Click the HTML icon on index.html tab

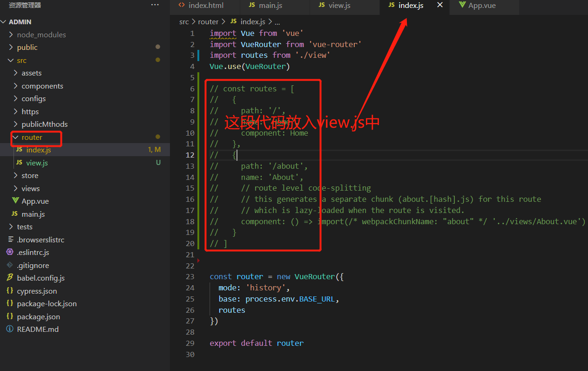pos(182,6)
